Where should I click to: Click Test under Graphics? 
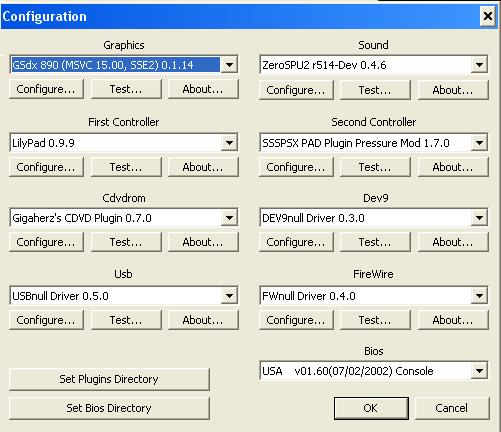(x=126, y=89)
